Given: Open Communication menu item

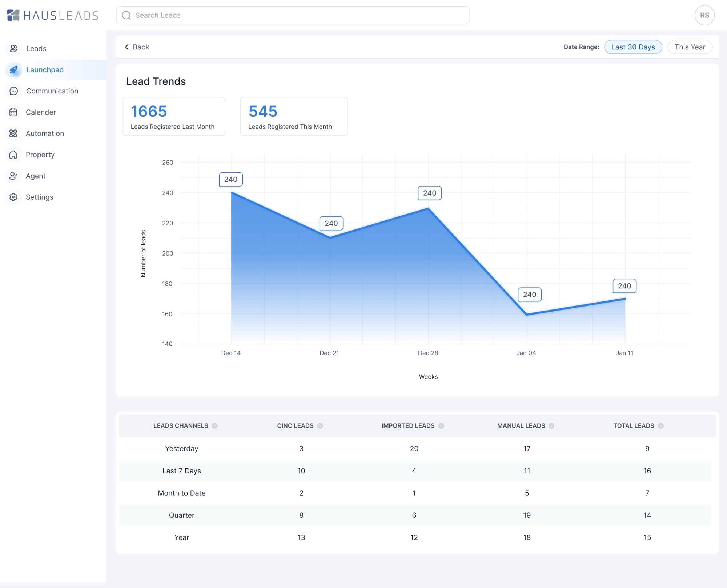Looking at the screenshot, I should pyautogui.click(x=52, y=91).
